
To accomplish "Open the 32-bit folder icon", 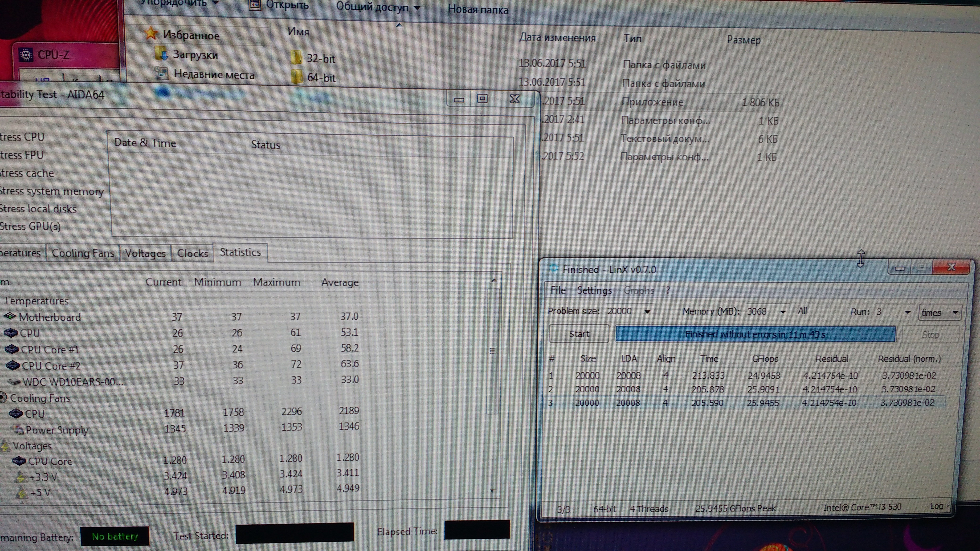I will tap(296, 58).
